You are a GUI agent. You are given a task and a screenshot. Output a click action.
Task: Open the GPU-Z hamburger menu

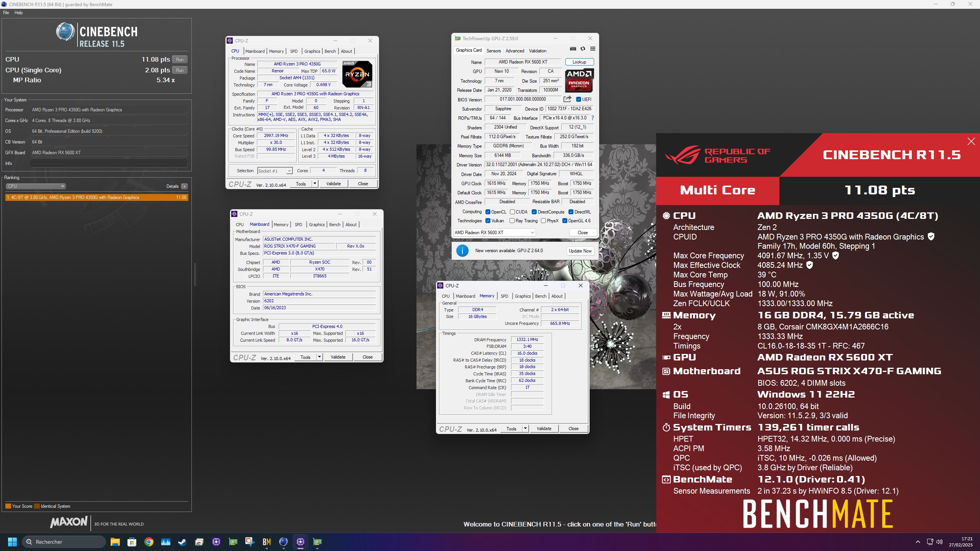593,49
